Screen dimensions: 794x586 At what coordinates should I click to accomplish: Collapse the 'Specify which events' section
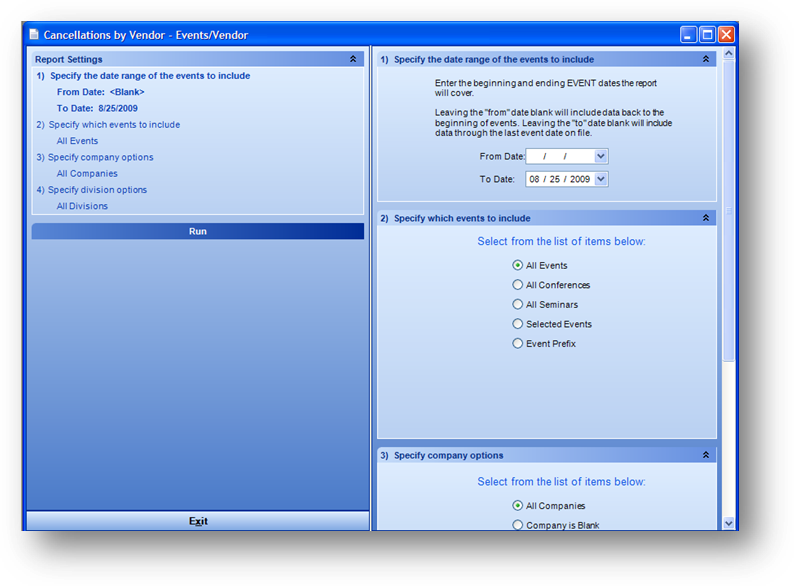coord(706,218)
